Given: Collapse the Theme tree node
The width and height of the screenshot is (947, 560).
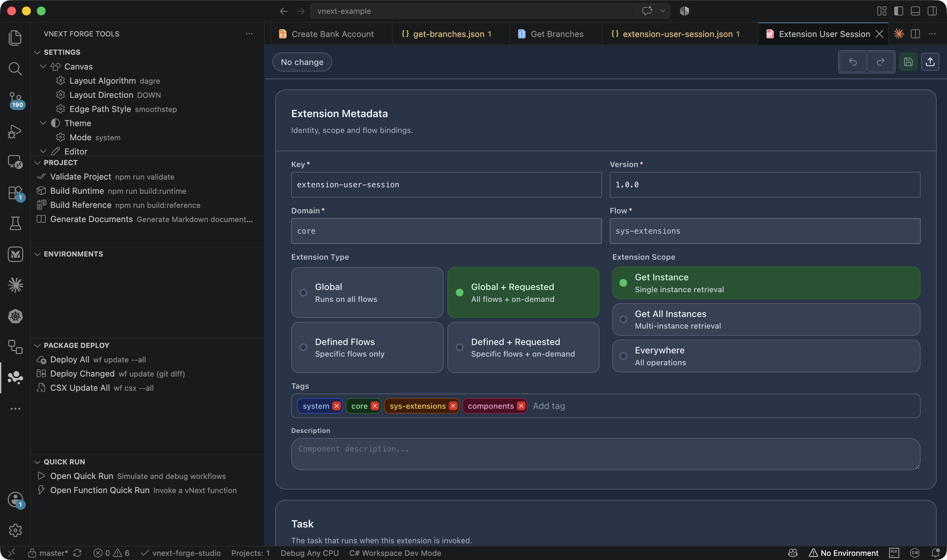Looking at the screenshot, I should click(x=43, y=123).
